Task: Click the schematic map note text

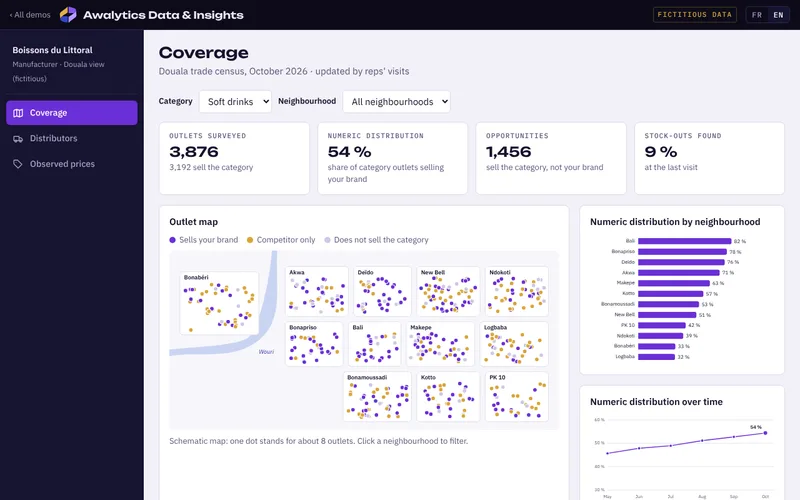Action: tap(318, 441)
